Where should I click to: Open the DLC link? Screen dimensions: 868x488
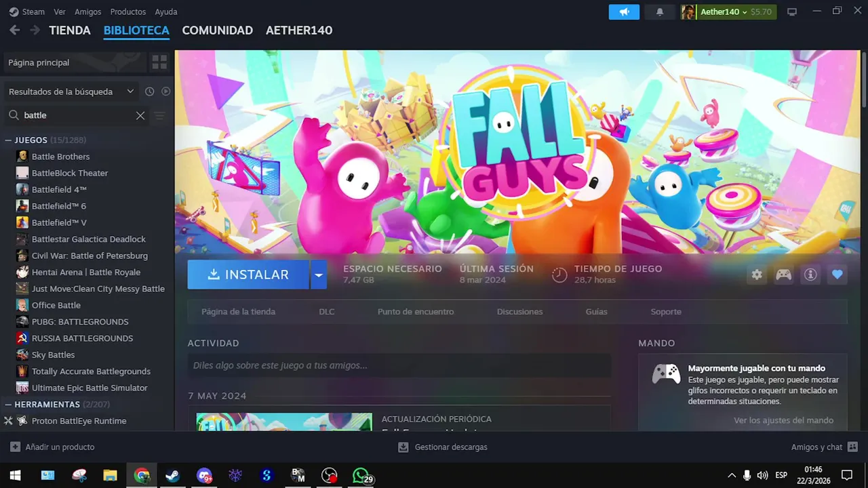tap(327, 312)
